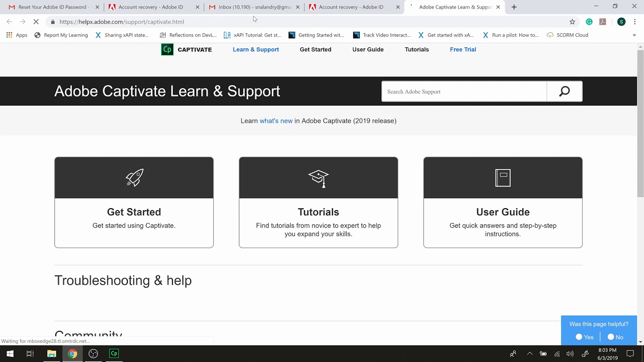Open Track Video Interact bookmark
This screenshot has height=362, width=644.
point(382,35)
